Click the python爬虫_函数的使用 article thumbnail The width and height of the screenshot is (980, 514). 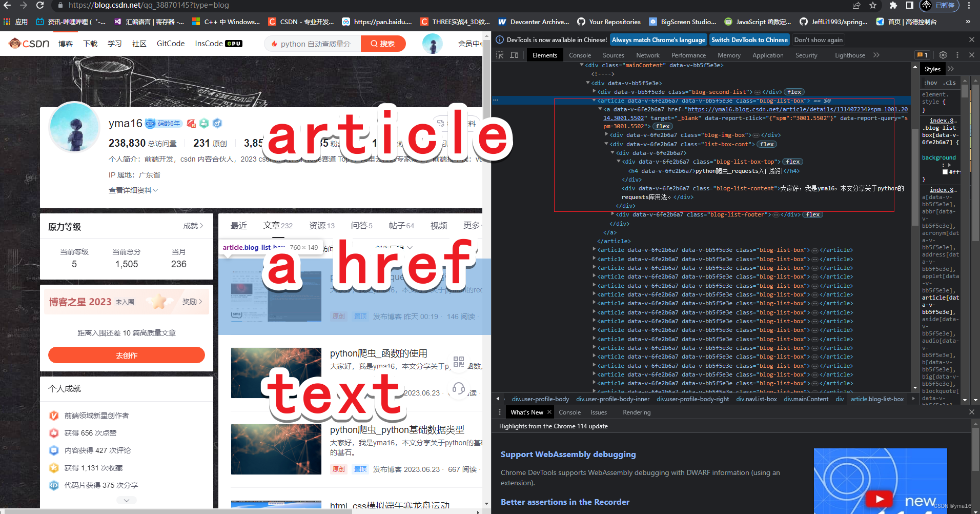276,373
